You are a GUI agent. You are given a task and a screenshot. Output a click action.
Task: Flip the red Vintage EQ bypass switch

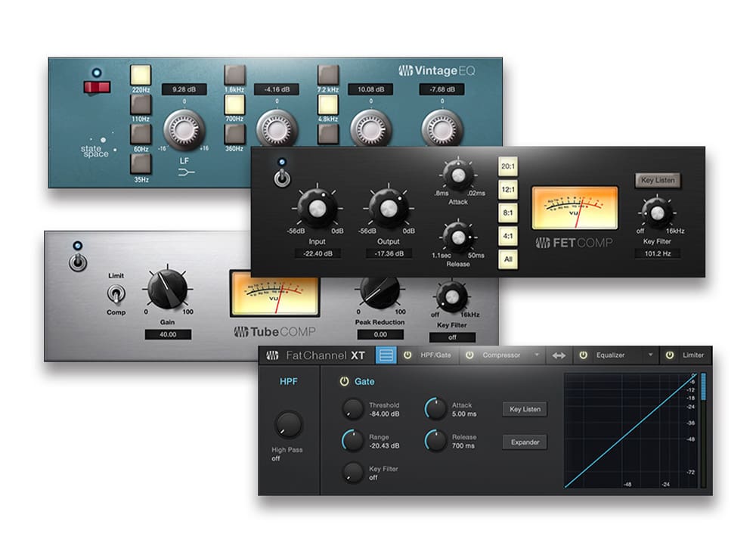97,87
